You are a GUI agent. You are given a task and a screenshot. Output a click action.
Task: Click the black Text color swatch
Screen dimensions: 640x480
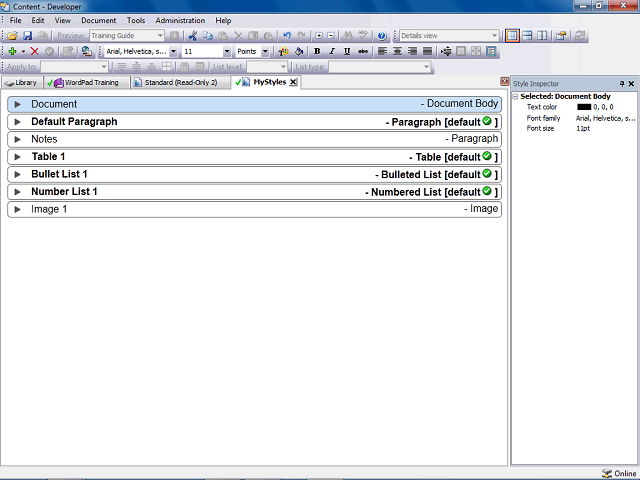(584, 107)
